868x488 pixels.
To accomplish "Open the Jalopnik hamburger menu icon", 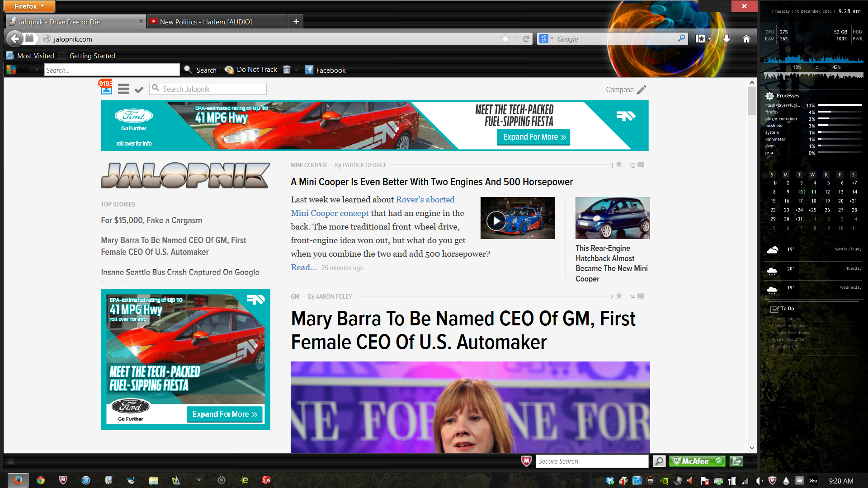I will [123, 89].
